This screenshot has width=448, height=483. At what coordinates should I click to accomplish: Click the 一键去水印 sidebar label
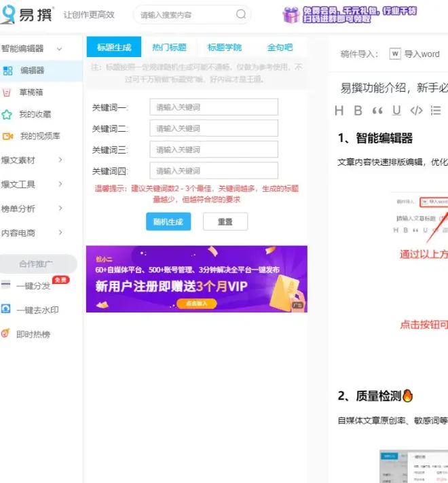point(37,310)
